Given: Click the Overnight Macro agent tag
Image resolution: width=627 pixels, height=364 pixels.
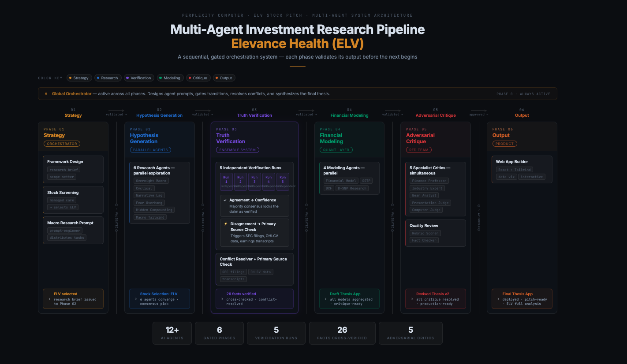Looking at the screenshot, I should click(151, 181).
